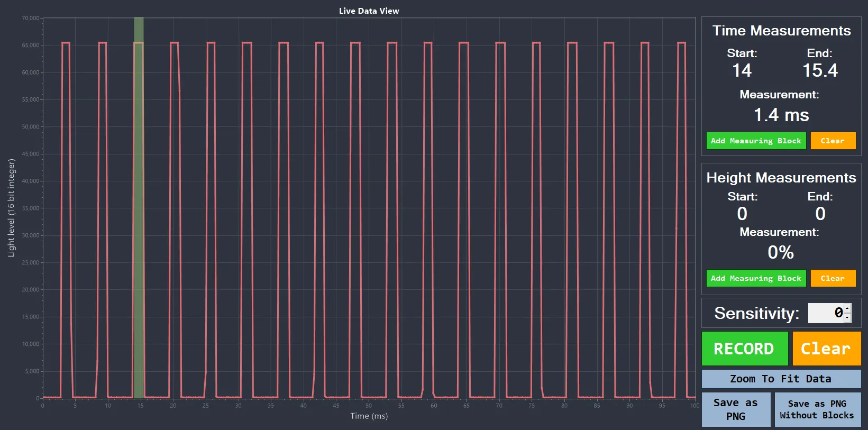The height and width of the screenshot is (430, 868).
Task: Click inside the Sensitivity value field
Action: point(825,313)
